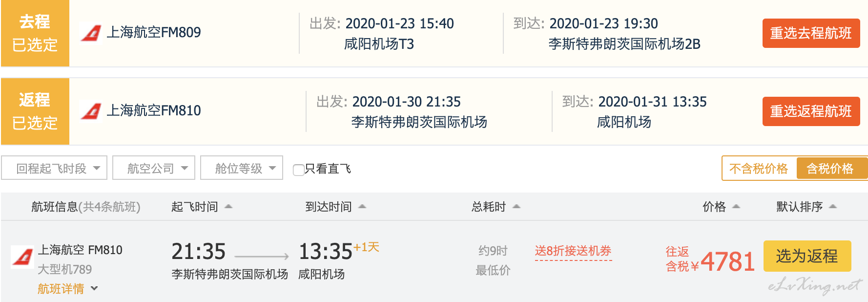Expand the 航班详情 flight details

[x=68, y=289]
